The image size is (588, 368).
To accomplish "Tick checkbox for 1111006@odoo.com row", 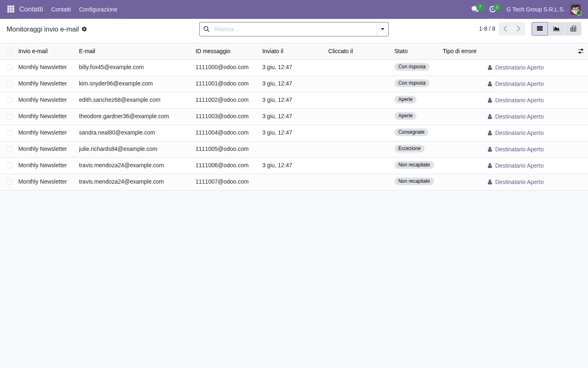I will pos(9,166).
